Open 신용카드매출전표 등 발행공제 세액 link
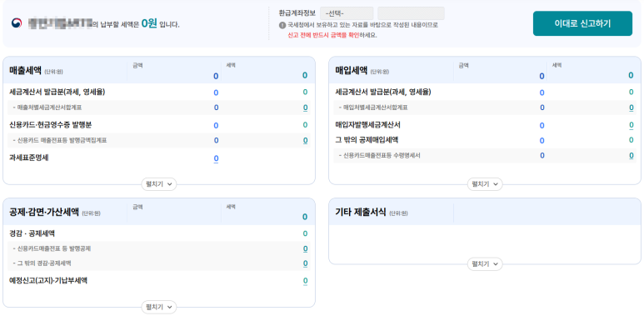This screenshot has width=644, height=316. (x=305, y=248)
